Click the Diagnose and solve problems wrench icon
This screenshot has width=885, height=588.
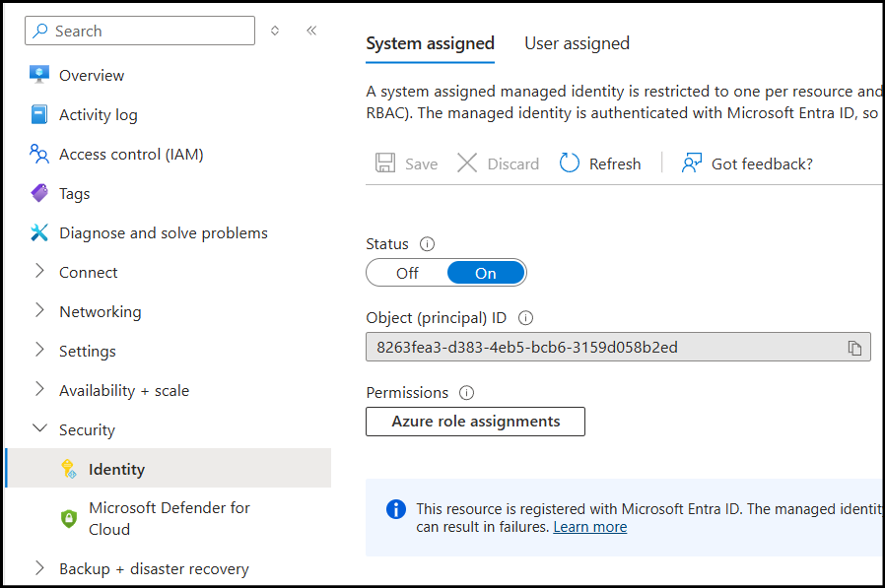39,233
